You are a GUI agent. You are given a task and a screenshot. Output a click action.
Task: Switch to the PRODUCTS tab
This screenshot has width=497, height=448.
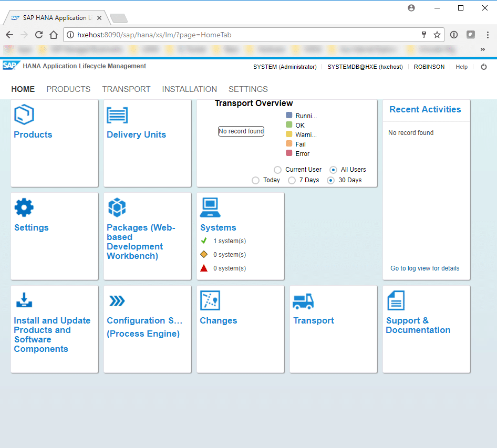pyautogui.click(x=68, y=89)
